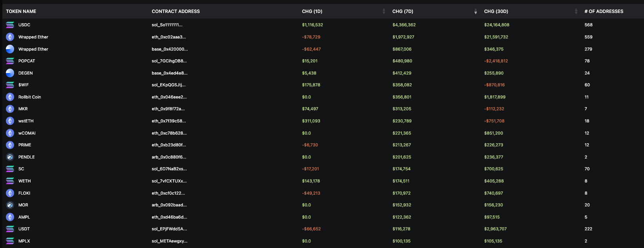Open the wCOMAI token name

click(x=27, y=133)
